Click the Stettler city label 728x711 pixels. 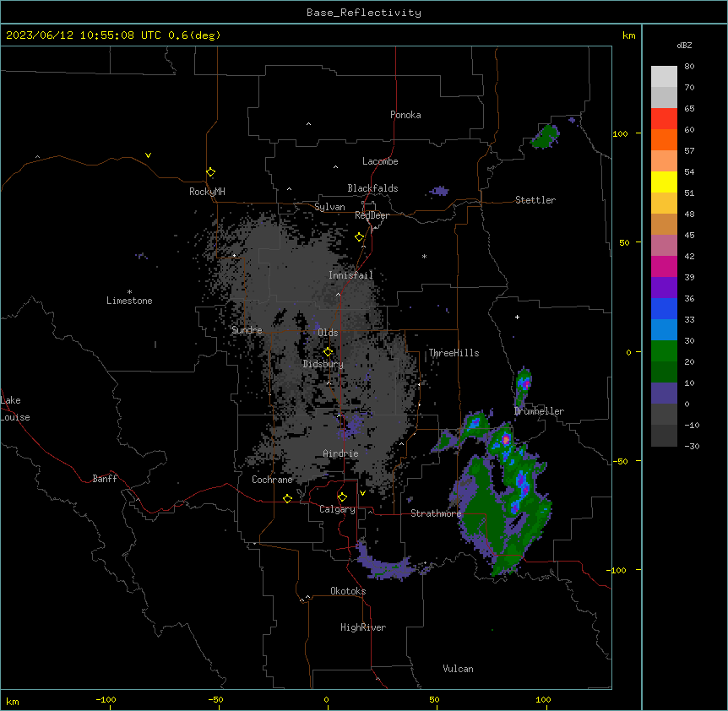point(535,200)
